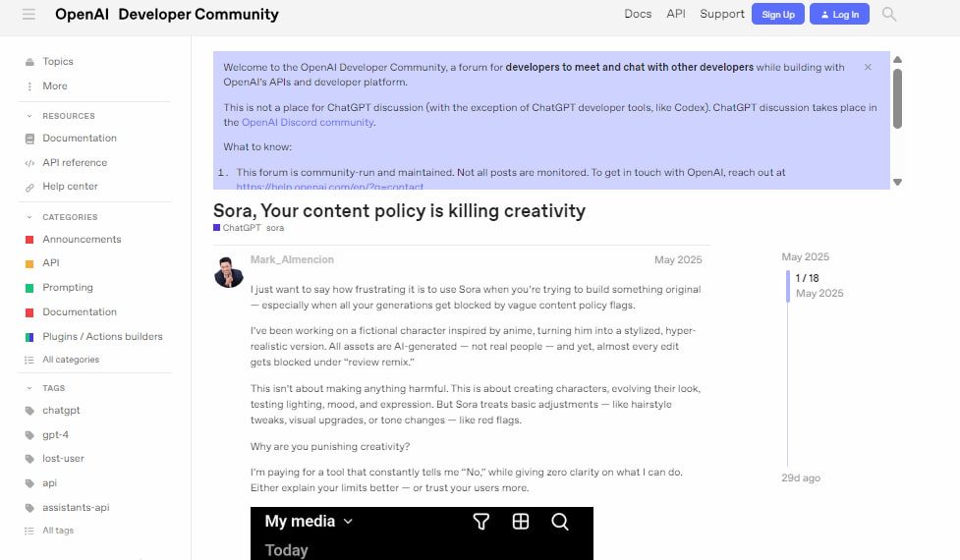
Task: Click the Sign Up button
Action: 778,14
